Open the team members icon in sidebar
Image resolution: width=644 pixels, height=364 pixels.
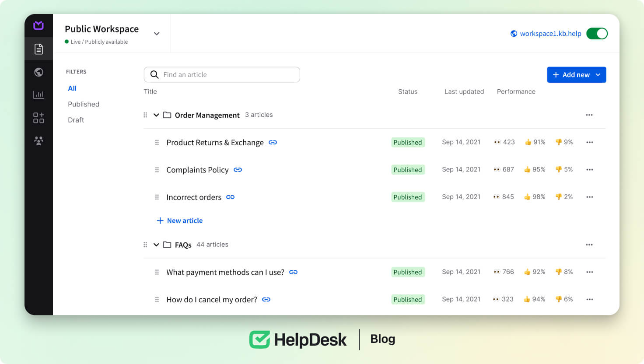click(38, 140)
